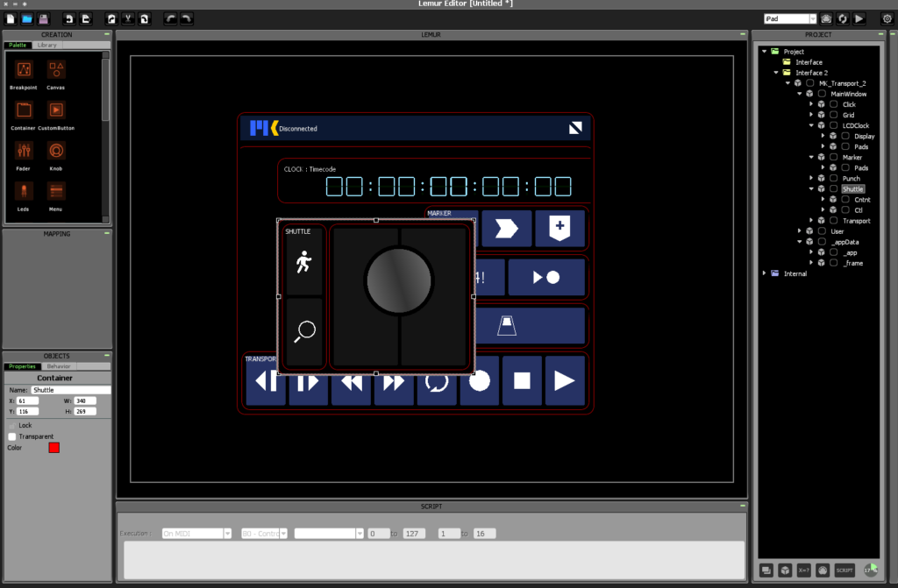Select the Breakpoint object in the palette
The height and width of the screenshot is (588, 898).
(24, 75)
